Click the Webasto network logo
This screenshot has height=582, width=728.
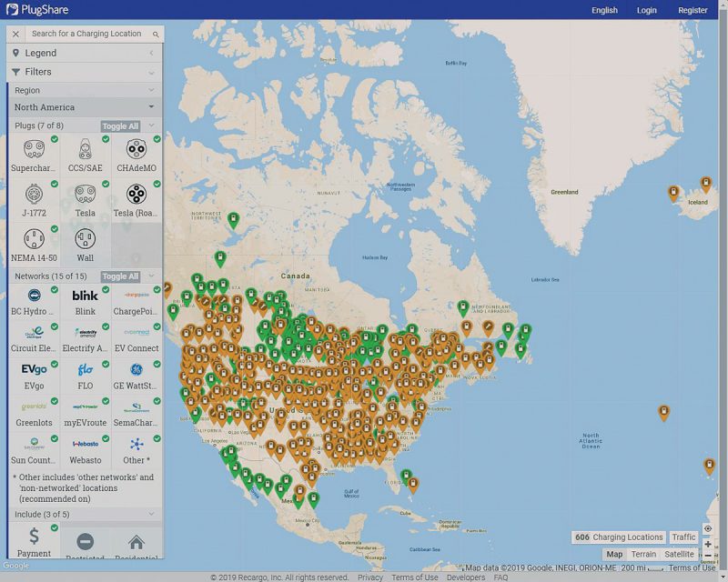point(85,444)
